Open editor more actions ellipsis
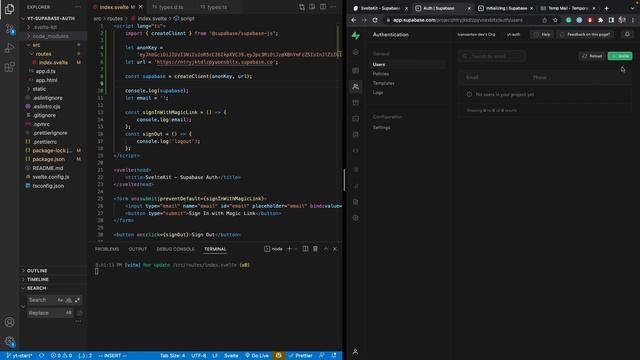 coord(333,7)
